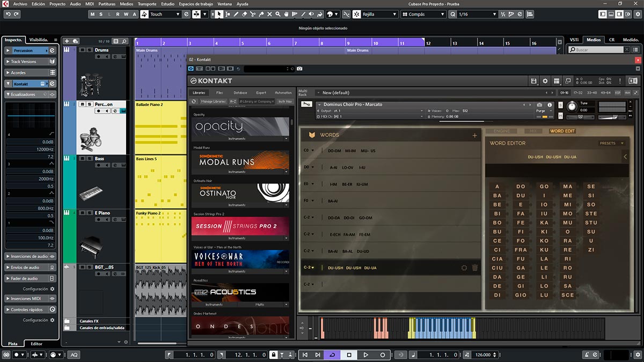
Task: Click the Kontakt plugin window camera icon
Action: pyautogui.click(x=299, y=69)
